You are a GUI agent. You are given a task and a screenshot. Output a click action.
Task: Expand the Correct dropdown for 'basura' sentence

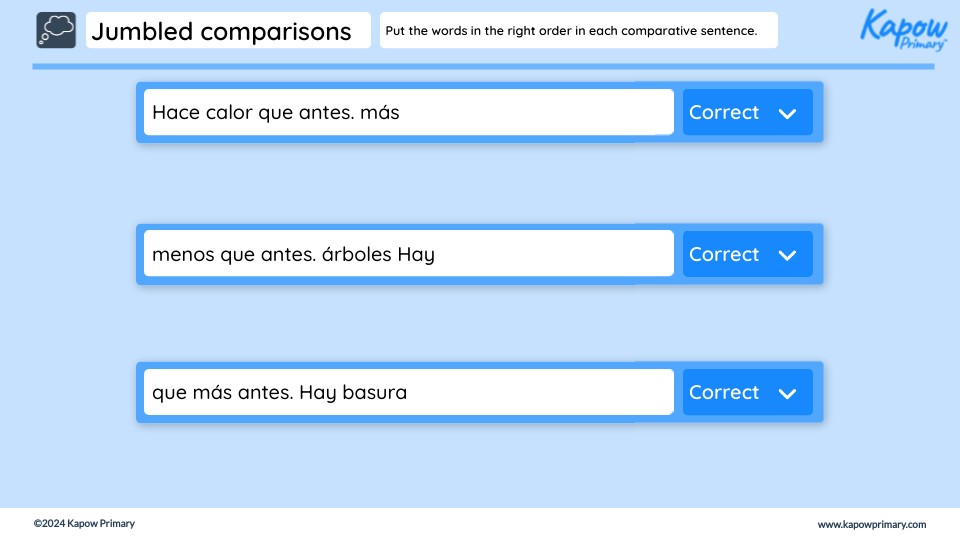[x=748, y=392]
